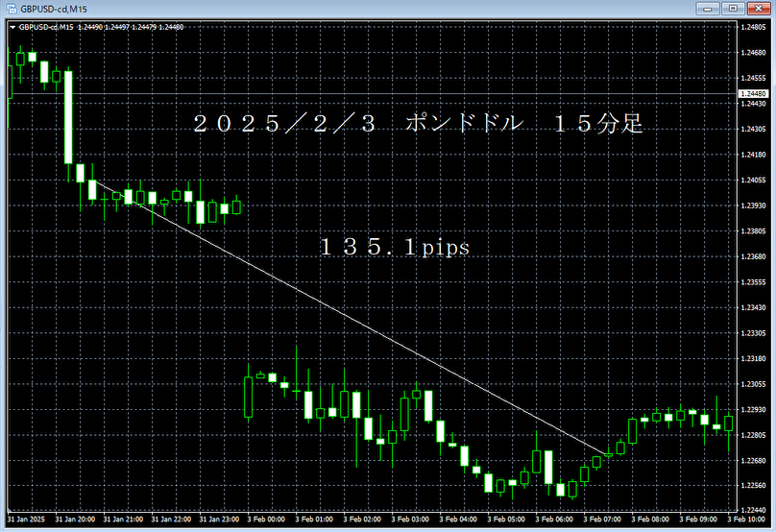Click the '3 Feb 06:00' time axis label
Viewport: 776px width, 532px height.
554,520
